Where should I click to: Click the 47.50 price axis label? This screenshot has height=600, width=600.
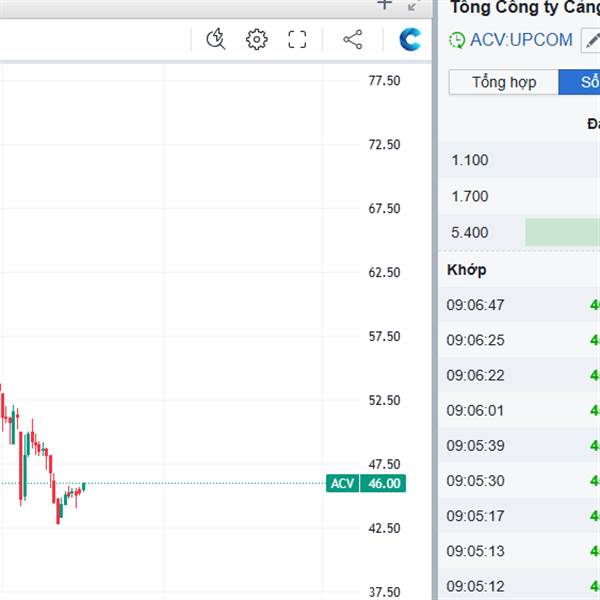[x=384, y=464]
